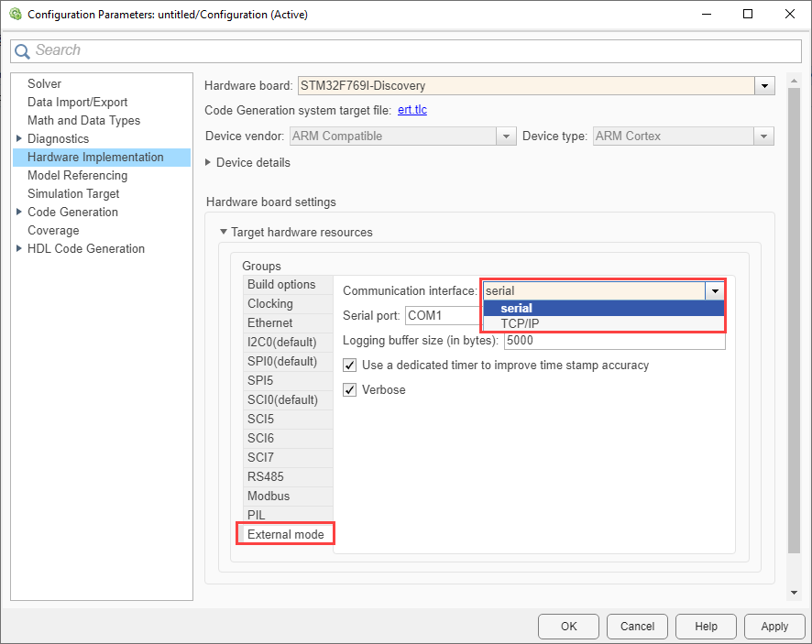Expand the Code Generation tree arrow

19,213
